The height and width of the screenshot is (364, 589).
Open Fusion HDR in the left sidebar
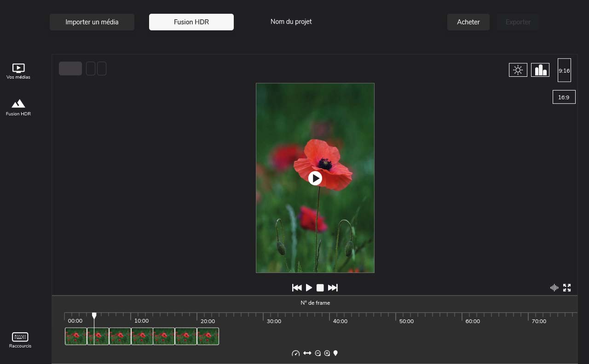18,108
